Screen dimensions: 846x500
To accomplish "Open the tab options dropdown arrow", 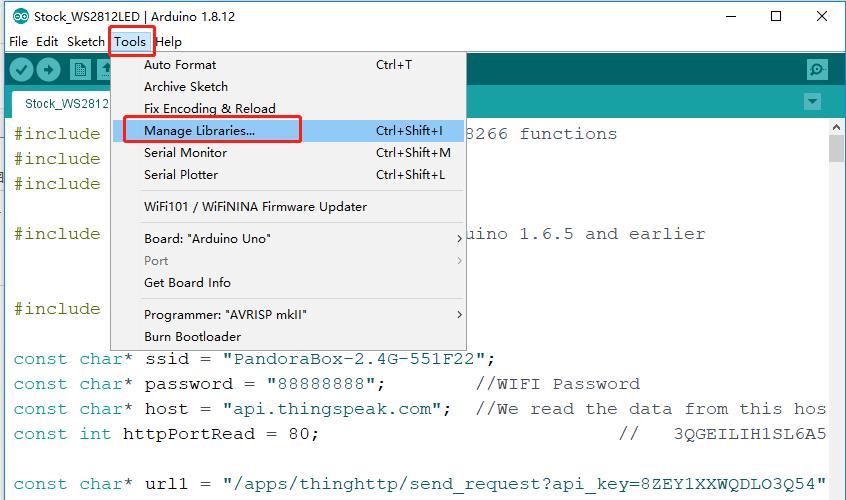I will 812,102.
